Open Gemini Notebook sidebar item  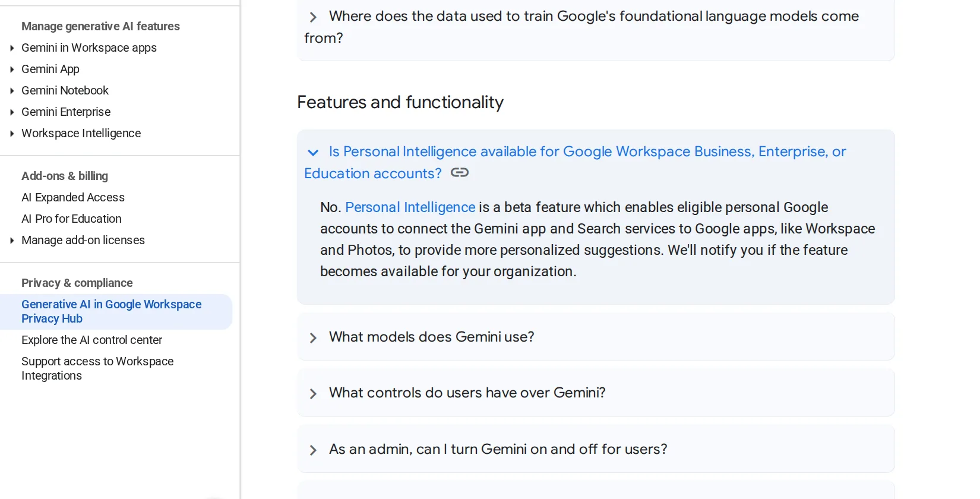[x=65, y=90]
